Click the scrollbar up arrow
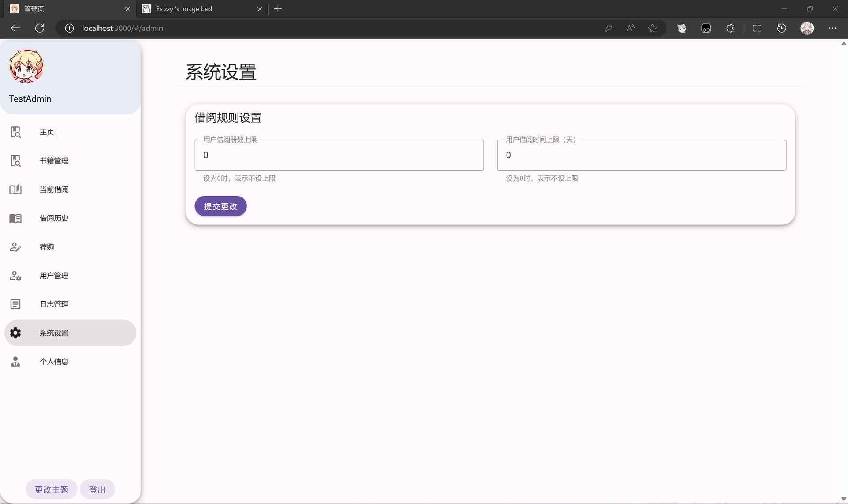 (x=843, y=43)
